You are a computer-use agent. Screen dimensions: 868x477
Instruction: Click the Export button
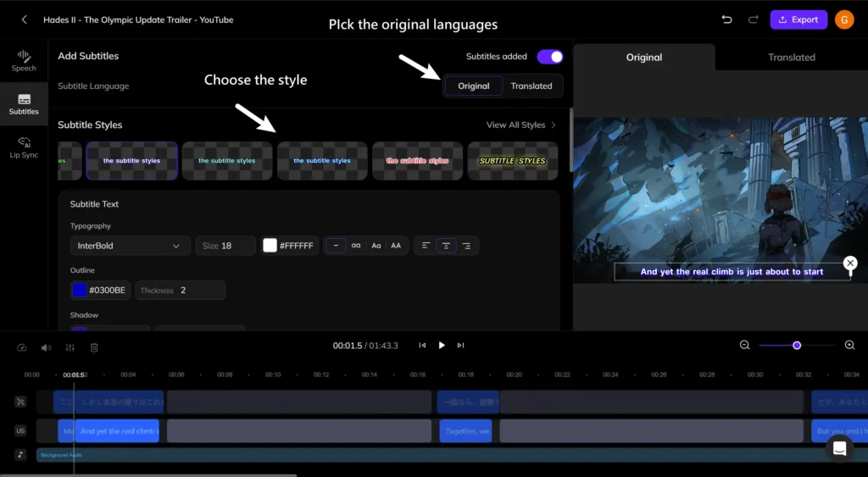coord(798,19)
